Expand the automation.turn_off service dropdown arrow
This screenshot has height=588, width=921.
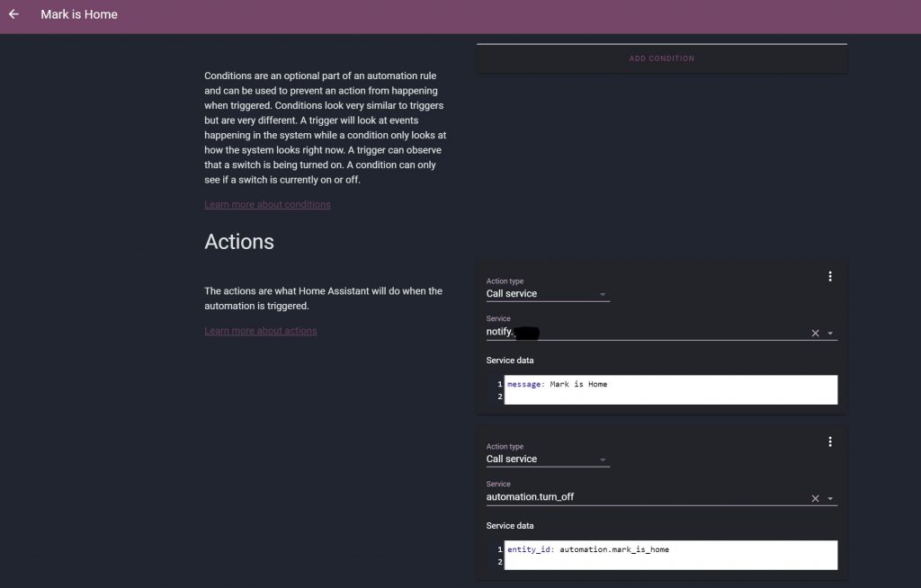point(830,498)
